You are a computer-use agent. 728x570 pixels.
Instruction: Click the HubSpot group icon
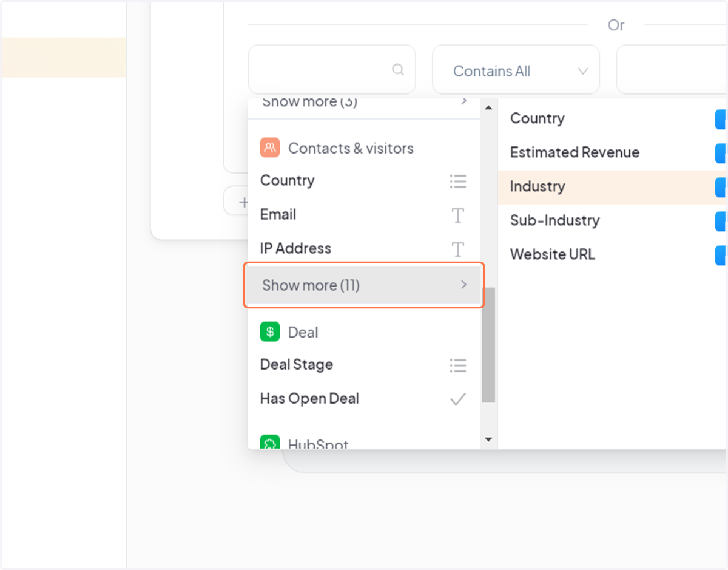(x=270, y=442)
